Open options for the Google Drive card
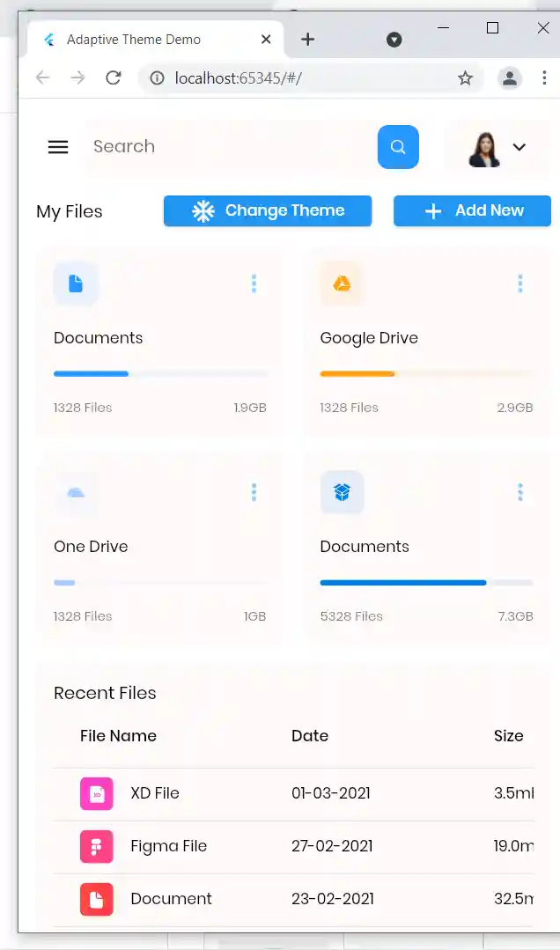The width and height of the screenshot is (560, 950). pos(519,284)
